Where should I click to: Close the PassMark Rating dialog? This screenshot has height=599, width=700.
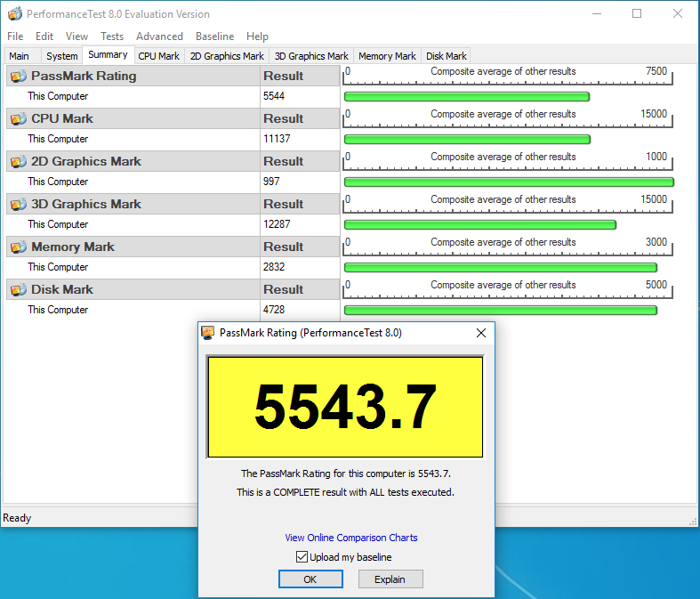click(481, 333)
